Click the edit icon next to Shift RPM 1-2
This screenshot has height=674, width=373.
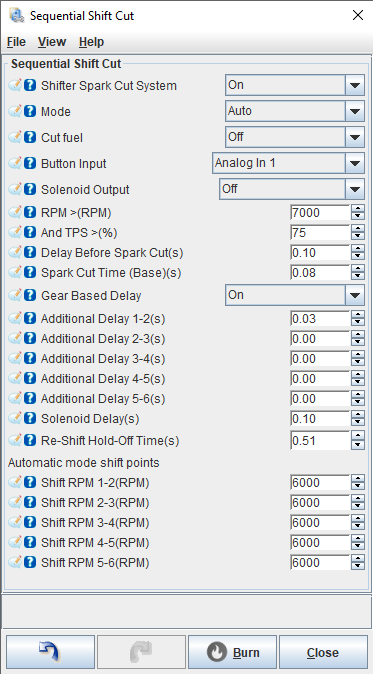[x=15, y=483]
